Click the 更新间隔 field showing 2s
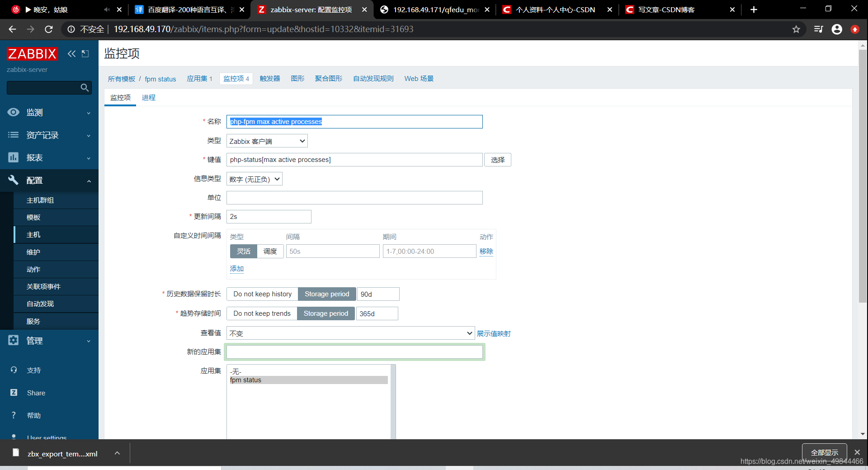The image size is (868, 470). (269, 217)
